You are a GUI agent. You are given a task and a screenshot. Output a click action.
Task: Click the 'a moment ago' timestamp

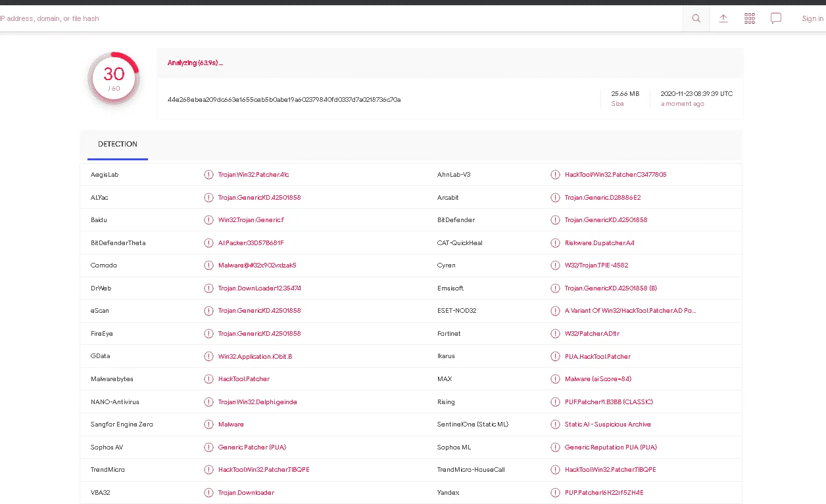pos(682,104)
